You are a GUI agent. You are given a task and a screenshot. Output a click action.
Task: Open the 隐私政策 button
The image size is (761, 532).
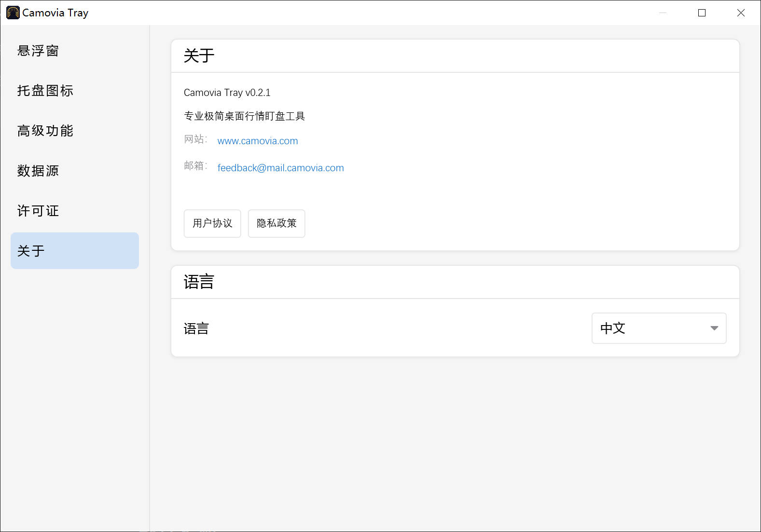[277, 223]
